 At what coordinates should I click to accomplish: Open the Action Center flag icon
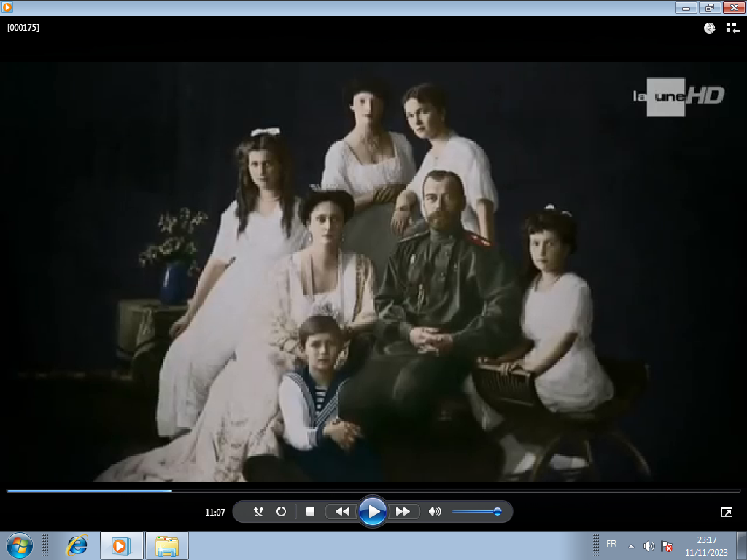[667, 546]
